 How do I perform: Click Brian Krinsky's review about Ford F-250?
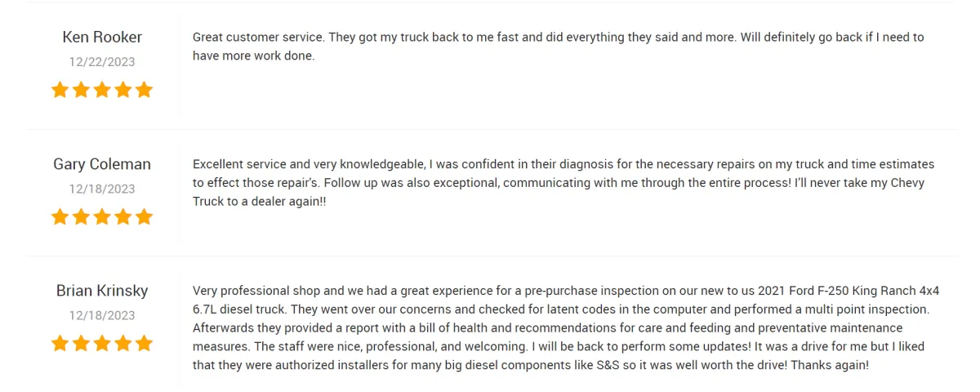(x=566, y=328)
